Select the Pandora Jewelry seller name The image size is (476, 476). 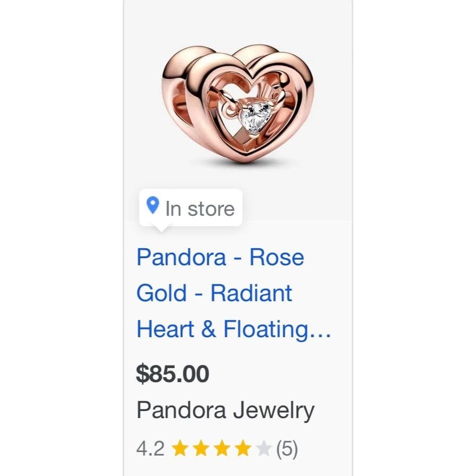[225, 411]
